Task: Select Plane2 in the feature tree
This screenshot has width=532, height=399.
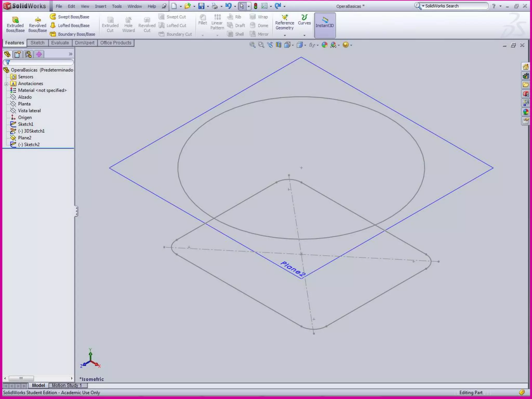Action: pyautogui.click(x=24, y=138)
